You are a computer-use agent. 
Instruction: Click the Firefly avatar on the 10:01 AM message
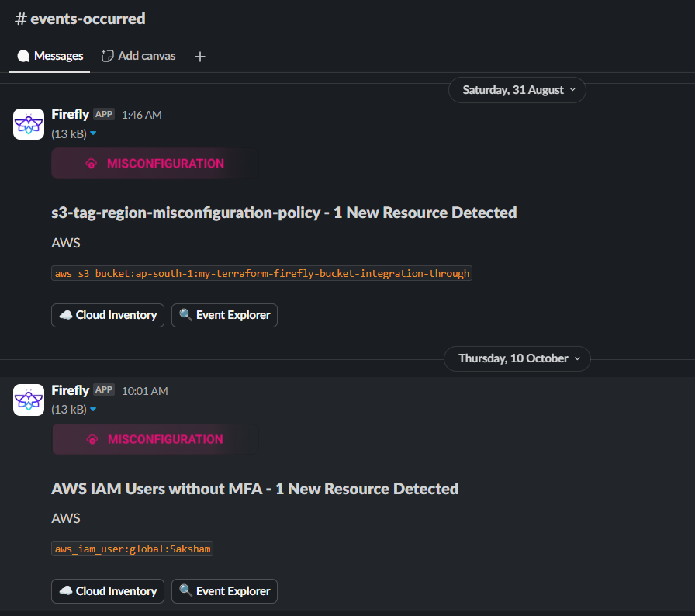pos(29,400)
